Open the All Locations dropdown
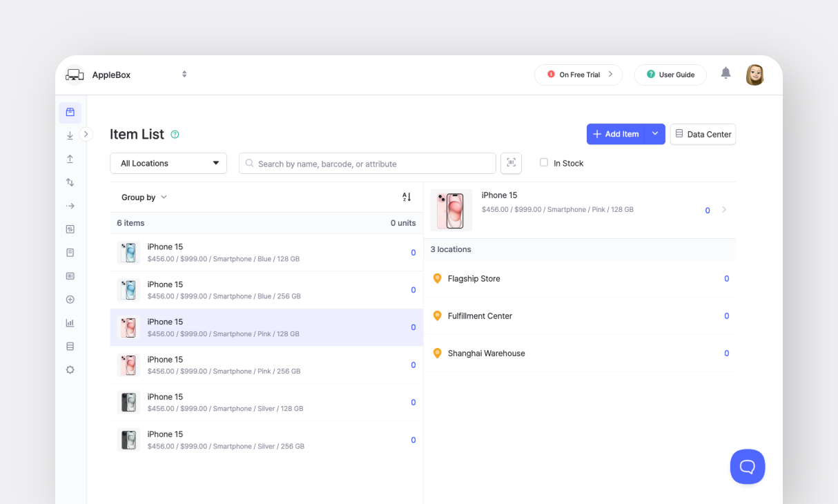838x504 pixels. coord(168,163)
